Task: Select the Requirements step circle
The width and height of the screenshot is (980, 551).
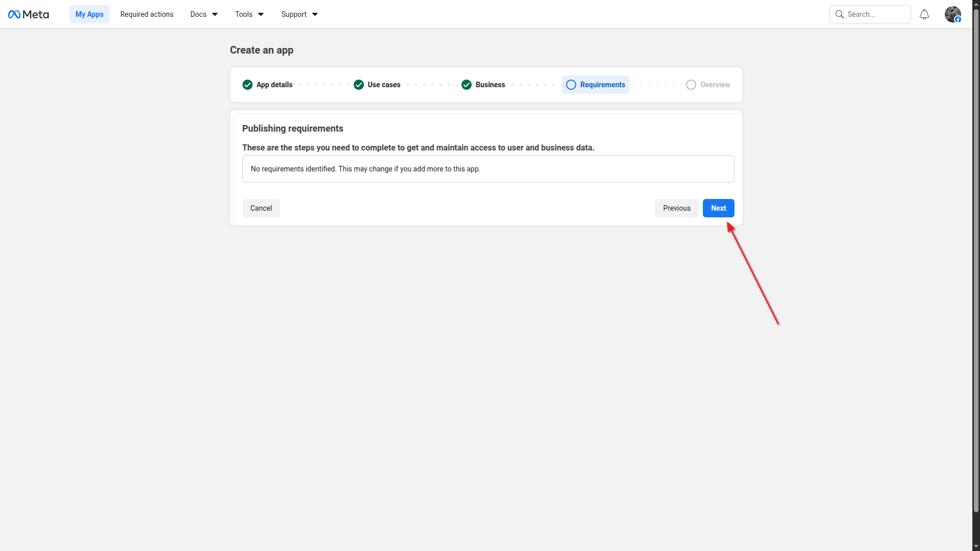Action: click(x=571, y=85)
